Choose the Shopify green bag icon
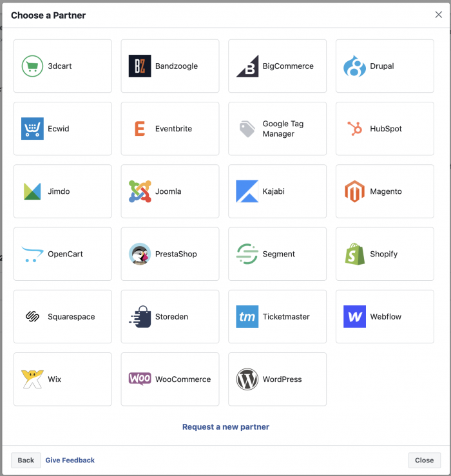451x476 pixels. tap(354, 254)
